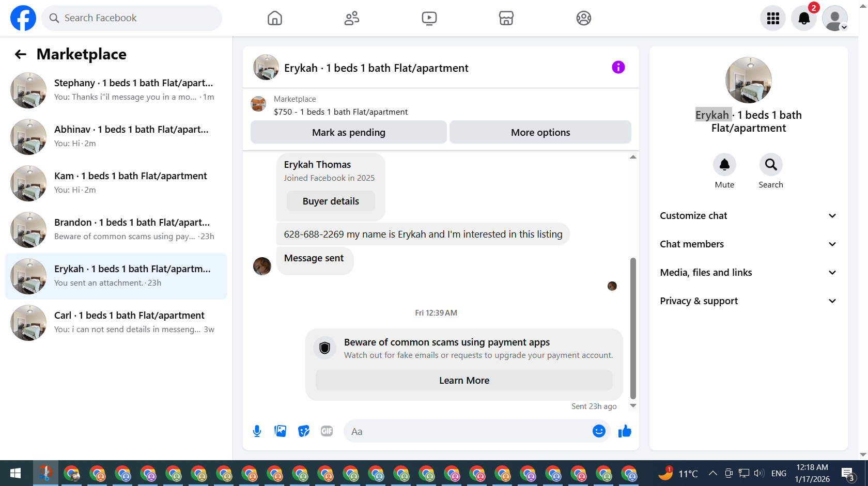The width and height of the screenshot is (868, 486).
Task: Open the volume control in system tray
Action: (759, 473)
